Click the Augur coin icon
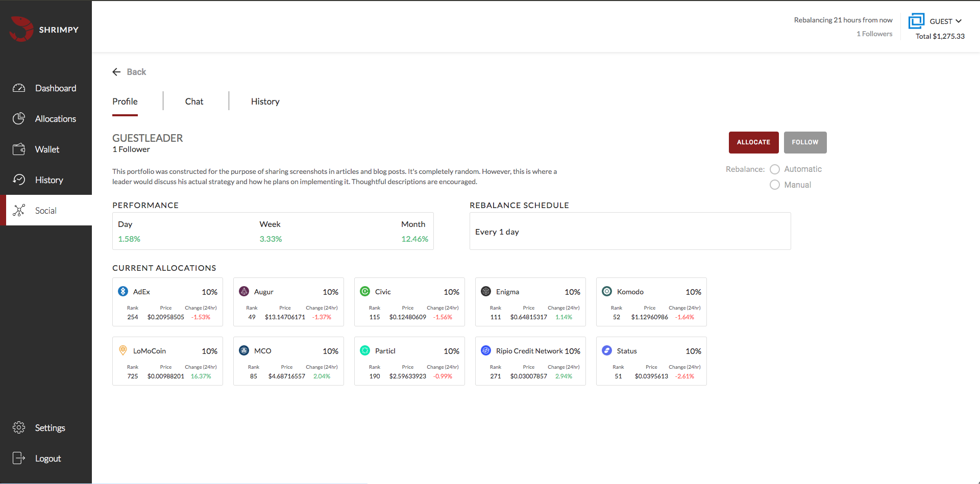The image size is (980, 484). [243, 291]
